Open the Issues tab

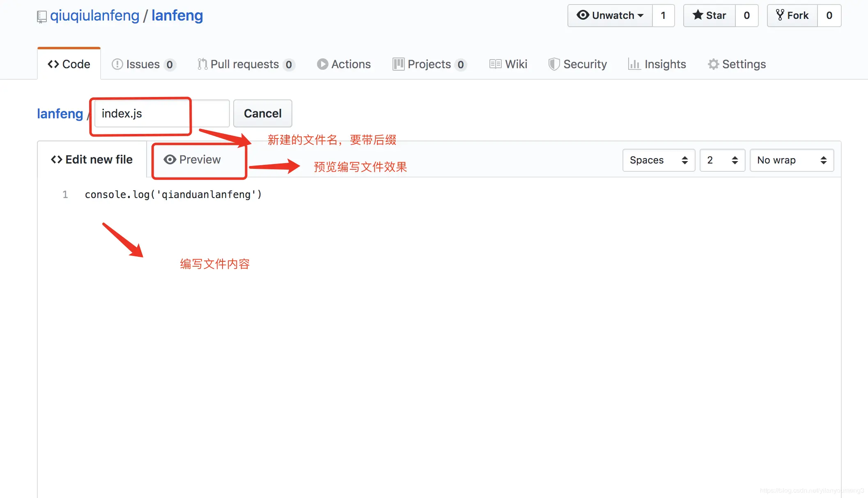pyautogui.click(x=143, y=64)
